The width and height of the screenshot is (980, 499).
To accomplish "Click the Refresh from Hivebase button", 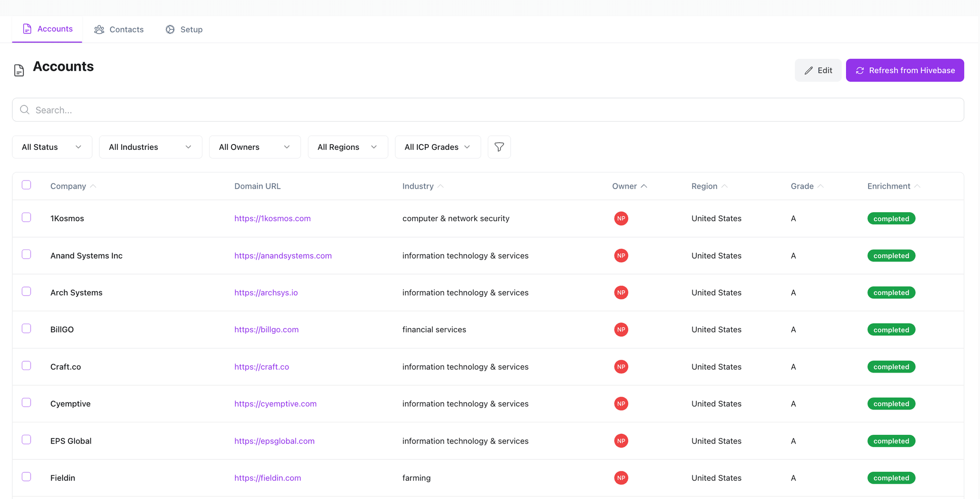I will point(905,70).
